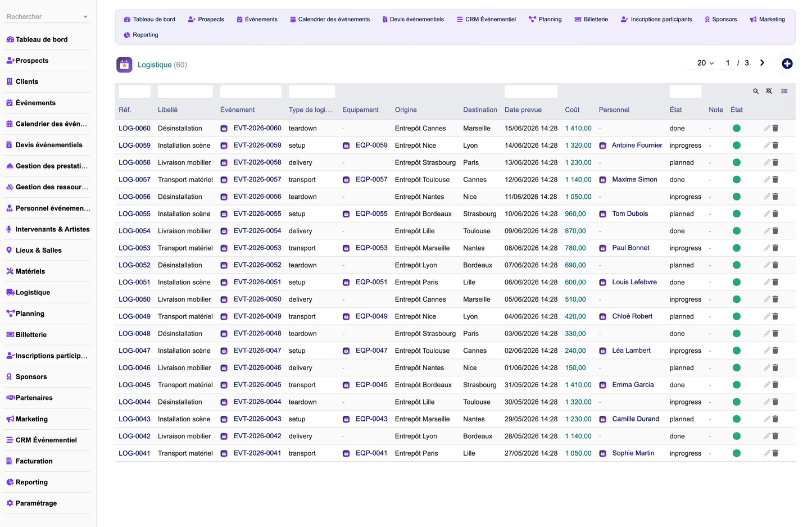Click personnel icon beside Antoine Fournier
Screen dimensions: 812x527
[602, 146]
